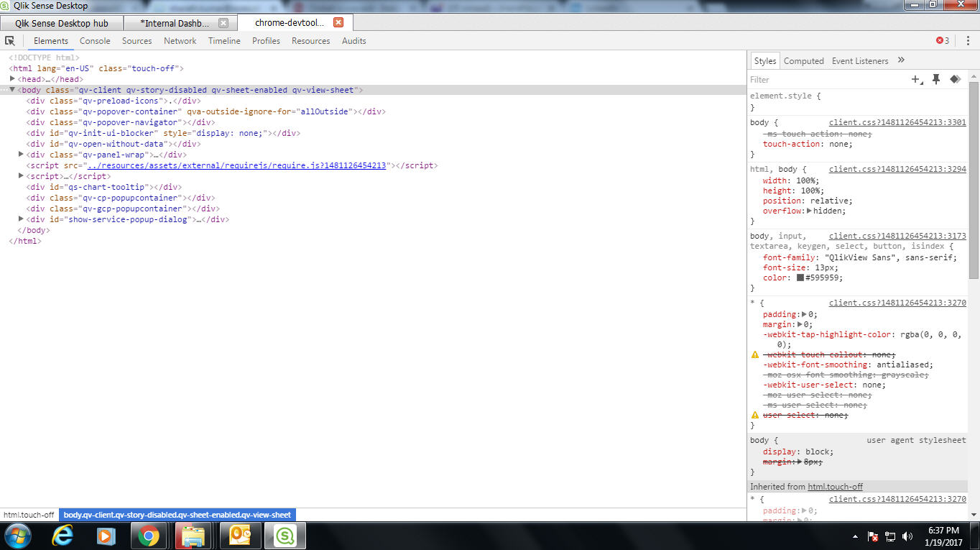This screenshot has height=550, width=980.
Task: Click warning icon beside user-select
Action: pos(755,415)
